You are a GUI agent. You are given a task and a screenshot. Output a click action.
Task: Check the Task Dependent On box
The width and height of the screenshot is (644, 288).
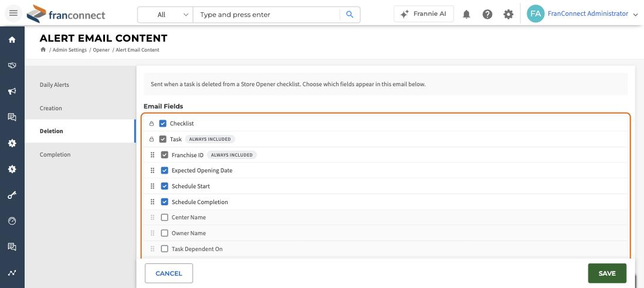tap(164, 249)
